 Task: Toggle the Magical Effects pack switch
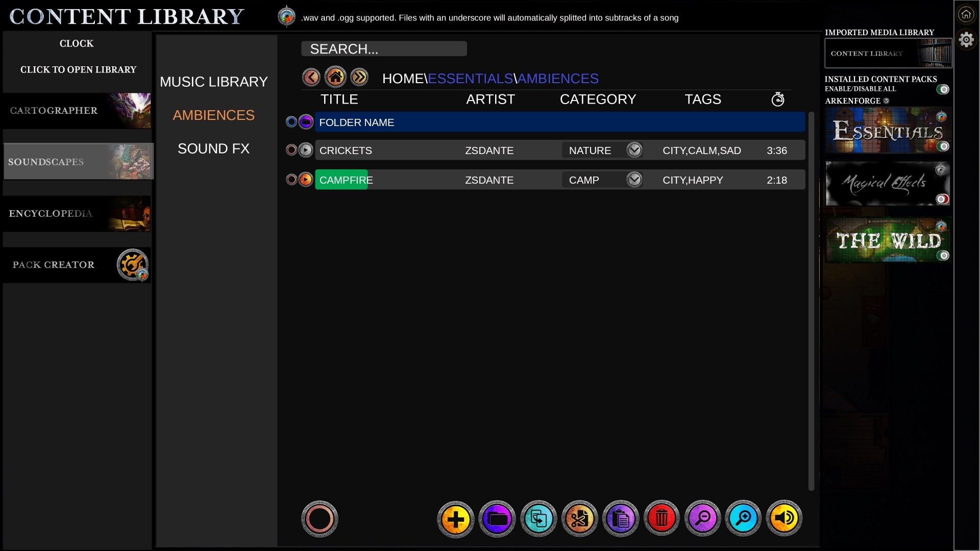tap(942, 199)
